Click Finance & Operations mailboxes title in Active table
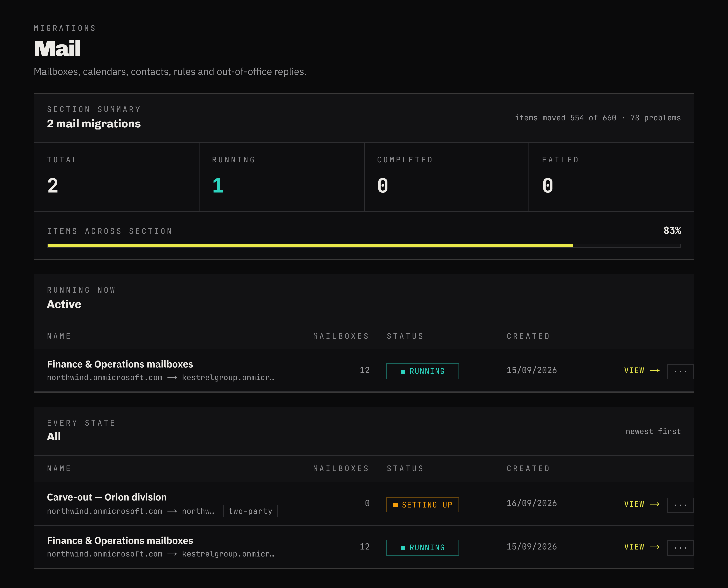Viewport: 728px width, 588px height. click(120, 364)
